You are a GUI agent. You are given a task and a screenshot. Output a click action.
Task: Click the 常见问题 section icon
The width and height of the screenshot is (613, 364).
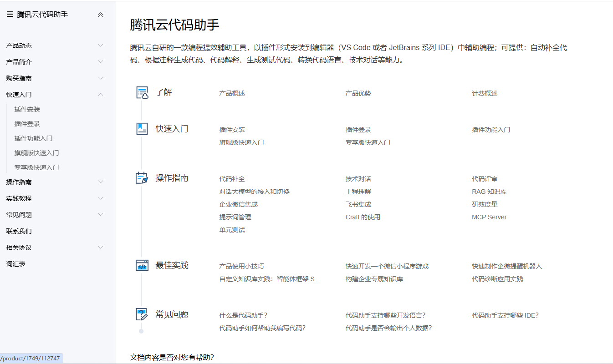pyautogui.click(x=143, y=314)
